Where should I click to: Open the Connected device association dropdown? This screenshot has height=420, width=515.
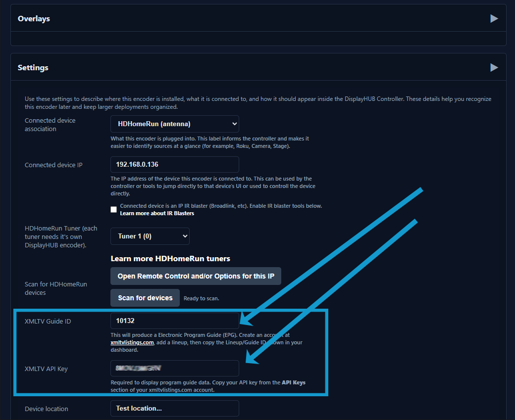click(x=174, y=124)
